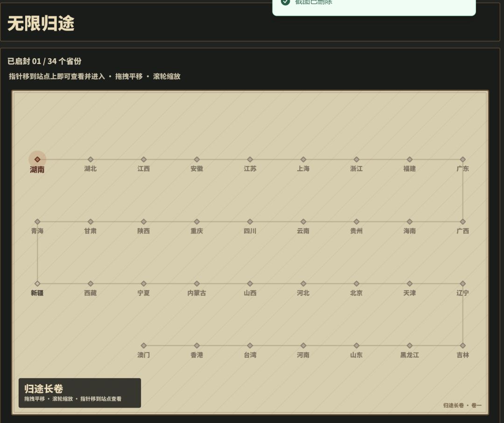Viewport: 504px width, 423px height.
Task: Open the 青海 station diamond
Action: click(37, 222)
